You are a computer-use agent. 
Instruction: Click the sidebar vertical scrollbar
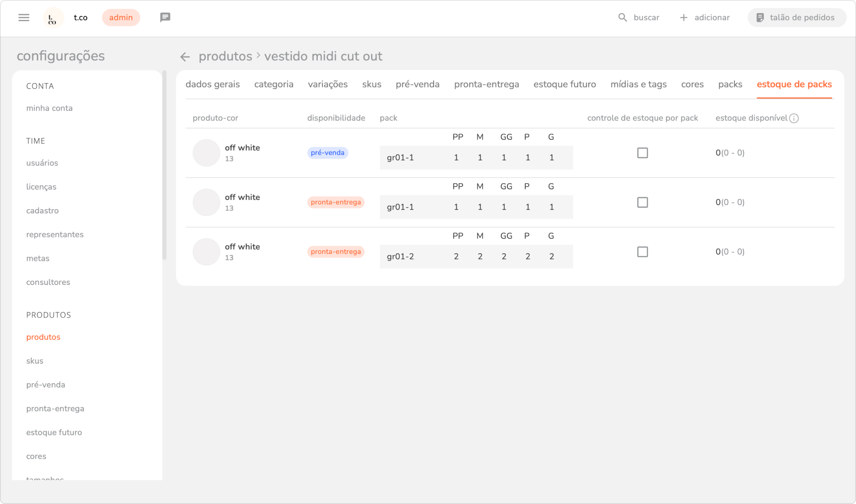[x=164, y=165]
